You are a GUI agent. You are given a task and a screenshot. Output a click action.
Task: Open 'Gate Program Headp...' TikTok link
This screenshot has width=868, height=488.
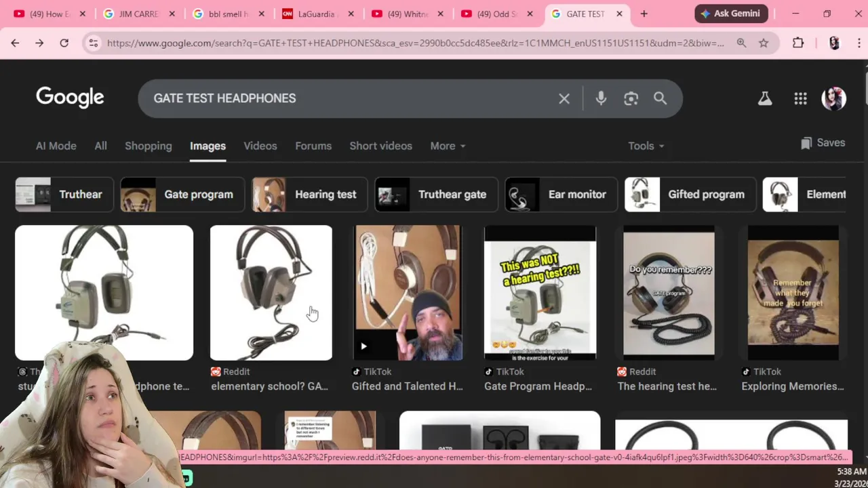tap(538, 386)
